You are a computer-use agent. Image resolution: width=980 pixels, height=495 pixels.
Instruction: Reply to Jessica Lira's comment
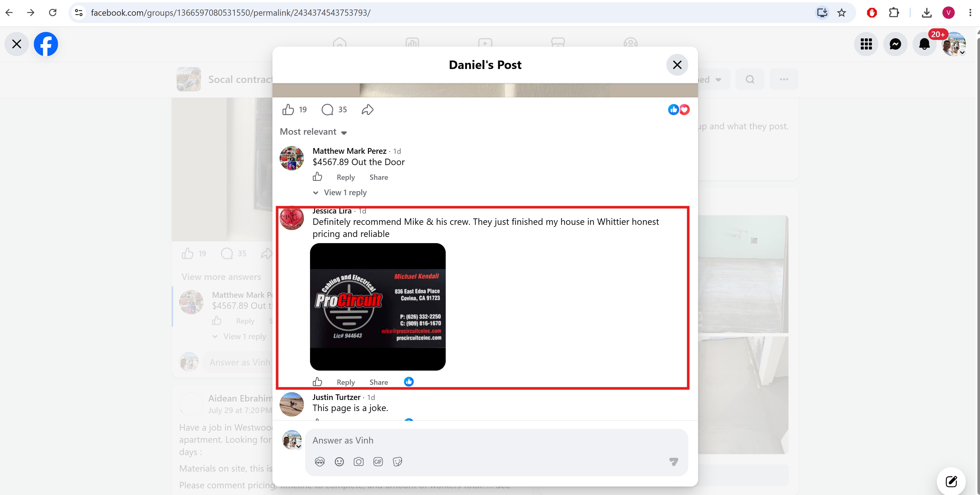click(x=346, y=382)
